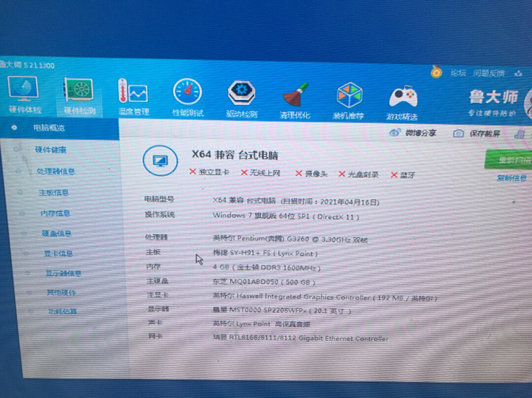Select 功耗估算 sidebar item
The width and height of the screenshot is (532, 398).
point(63,311)
